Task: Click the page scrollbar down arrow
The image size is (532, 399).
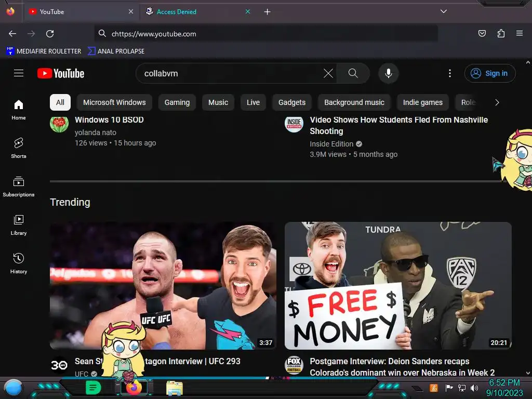Action: coord(528,373)
